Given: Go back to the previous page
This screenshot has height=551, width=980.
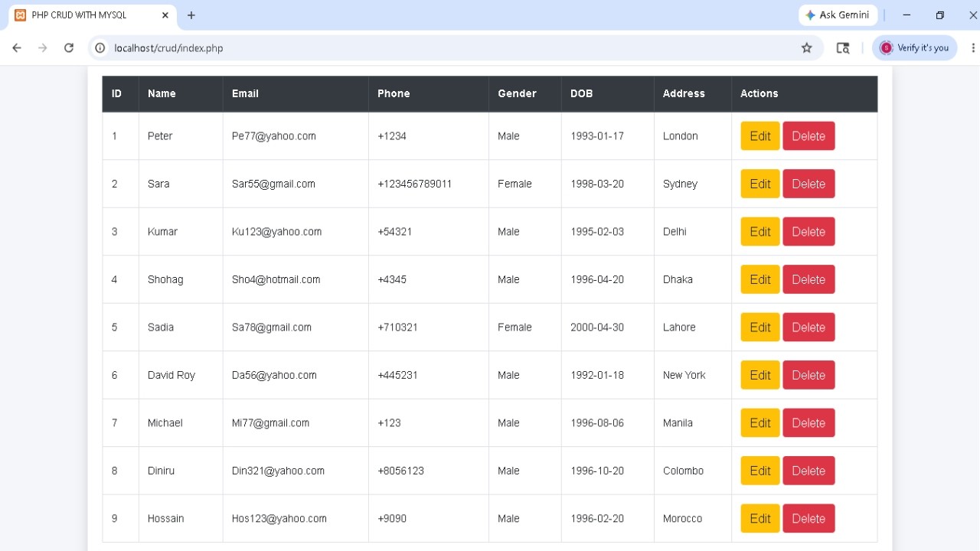Looking at the screenshot, I should tap(17, 47).
